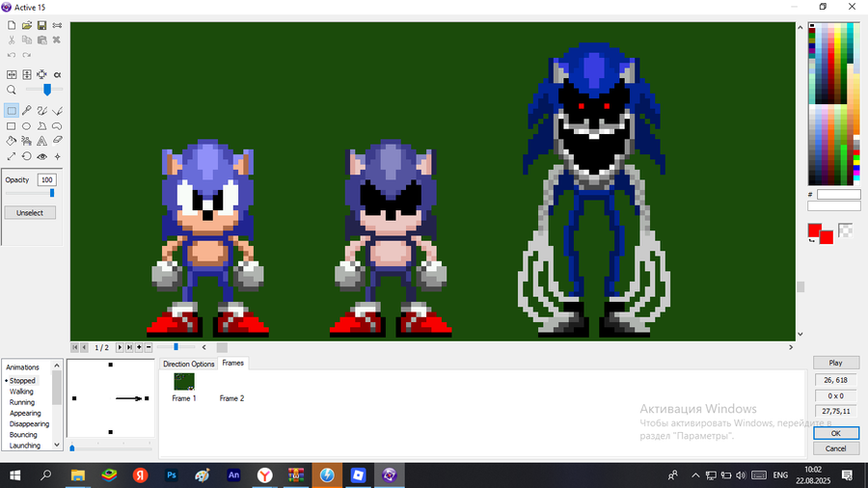Screen dimensions: 868x488
Task: Click the magnifier Zoom icon
Action: (x=12, y=90)
